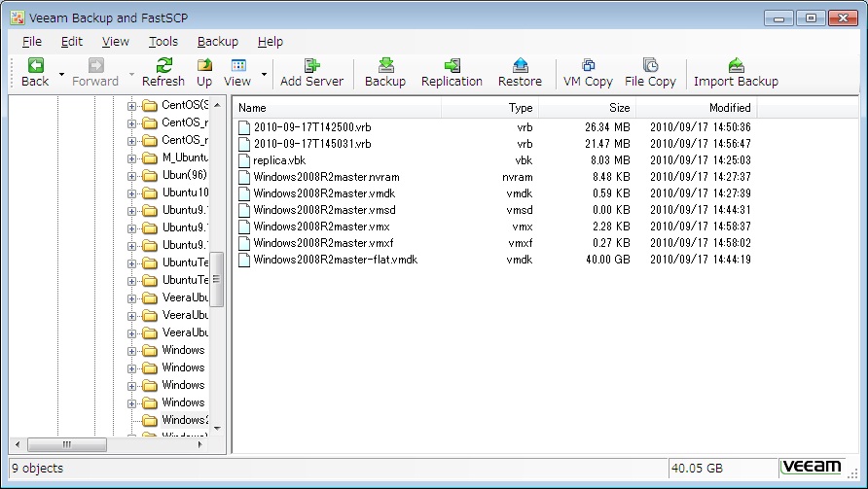Open the Edit menu
Screen dimensions: 868x489
point(72,42)
